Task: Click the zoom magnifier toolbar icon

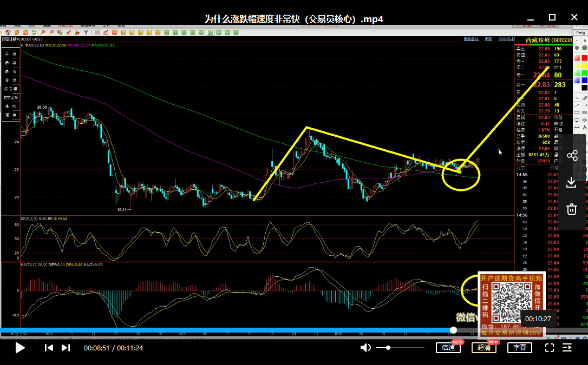Action: [43, 32]
